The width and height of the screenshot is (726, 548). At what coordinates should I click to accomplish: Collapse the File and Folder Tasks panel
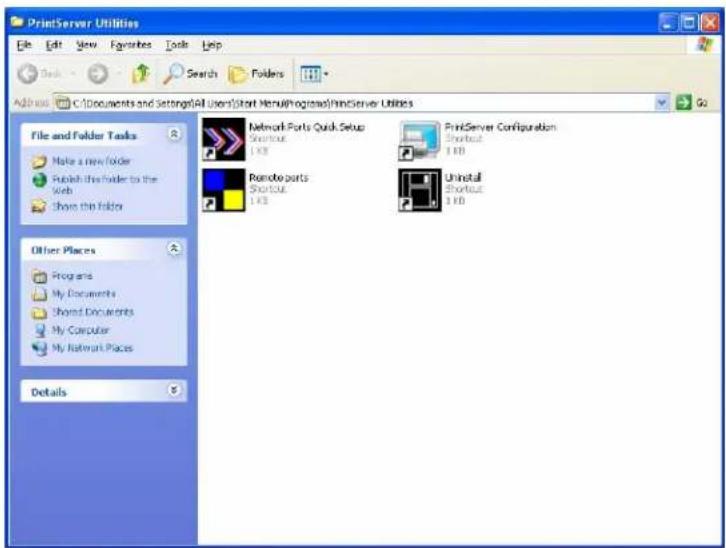pyautogui.click(x=174, y=134)
